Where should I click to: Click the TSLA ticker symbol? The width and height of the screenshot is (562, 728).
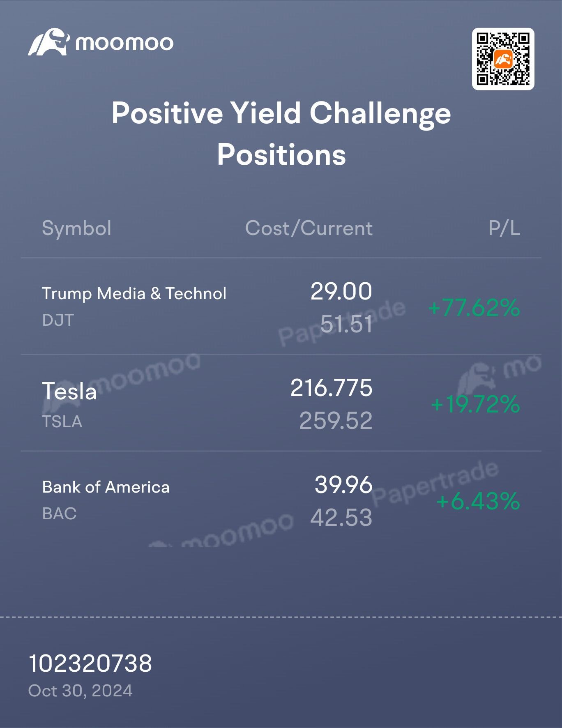point(62,422)
